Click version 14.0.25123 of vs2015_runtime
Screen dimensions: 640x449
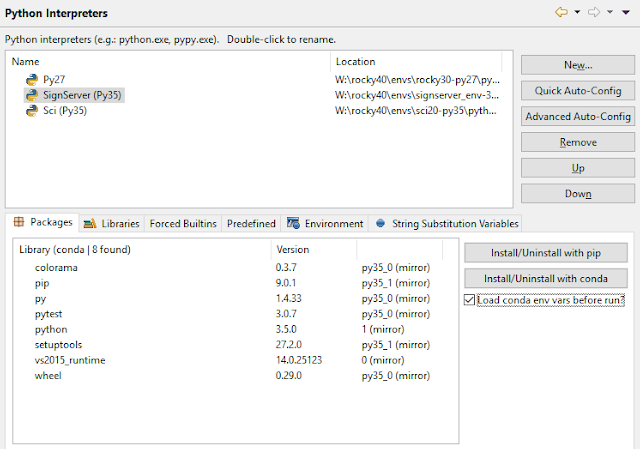point(299,360)
